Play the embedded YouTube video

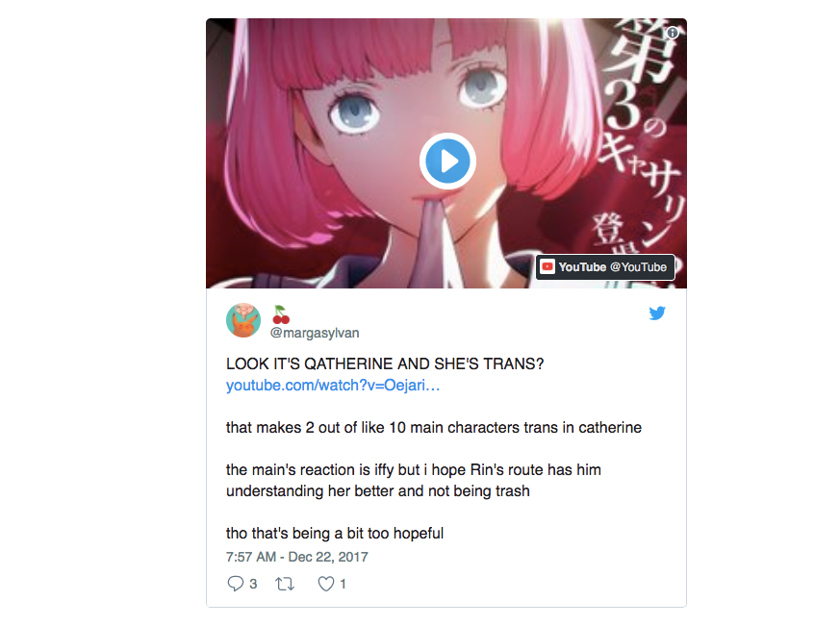pos(447,162)
